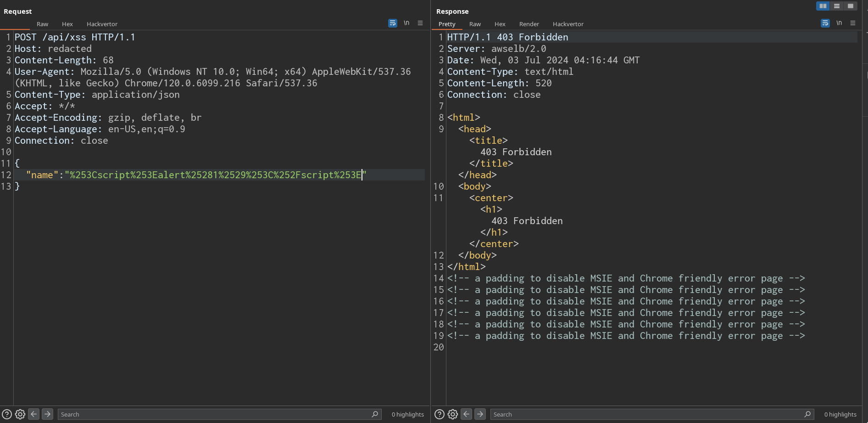Click help icon in Request panel
This screenshot has width=868, height=423.
[7, 414]
